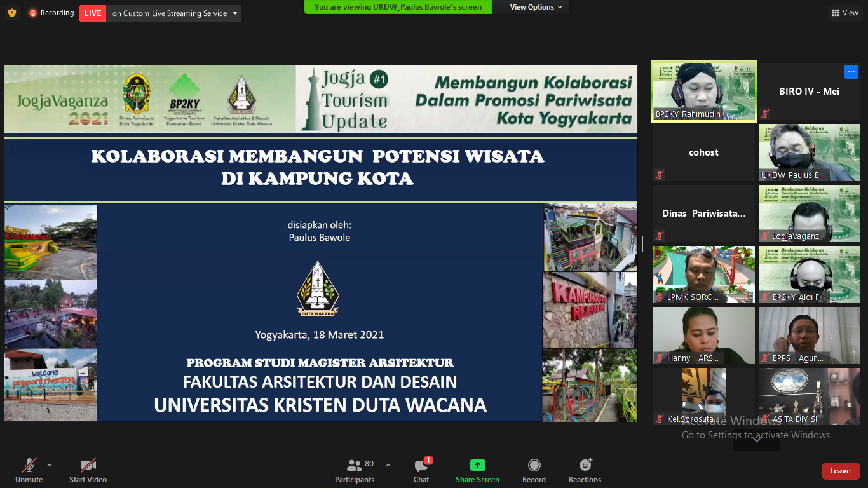Select Kel.Sorosuta... video tile
Screen dimensions: 868x488
(x=704, y=396)
